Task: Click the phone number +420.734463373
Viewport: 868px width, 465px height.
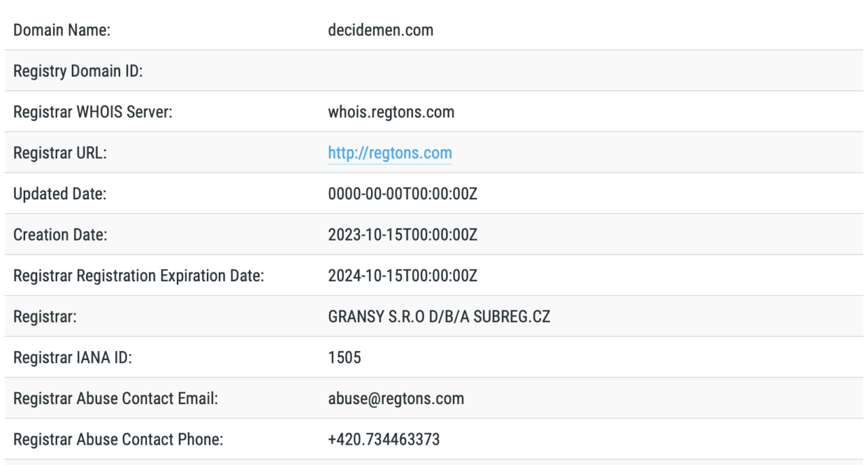Action: point(384,439)
